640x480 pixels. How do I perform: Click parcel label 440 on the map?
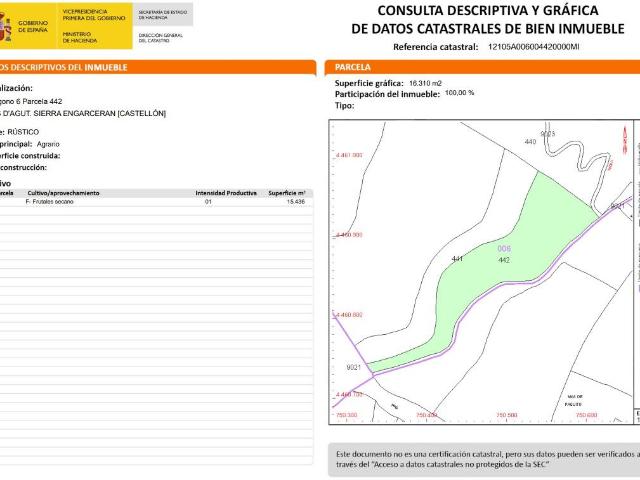tap(530, 142)
